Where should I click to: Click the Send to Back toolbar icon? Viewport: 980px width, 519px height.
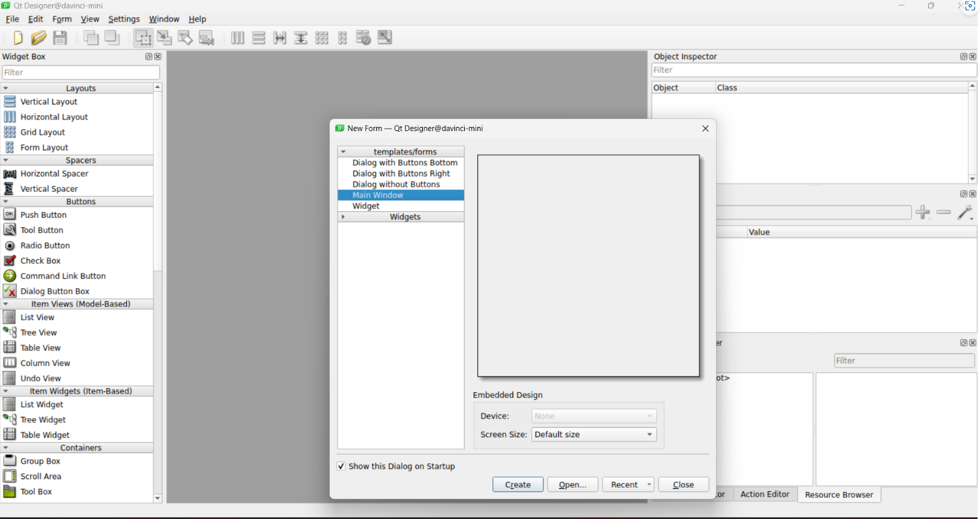[x=91, y=38]
